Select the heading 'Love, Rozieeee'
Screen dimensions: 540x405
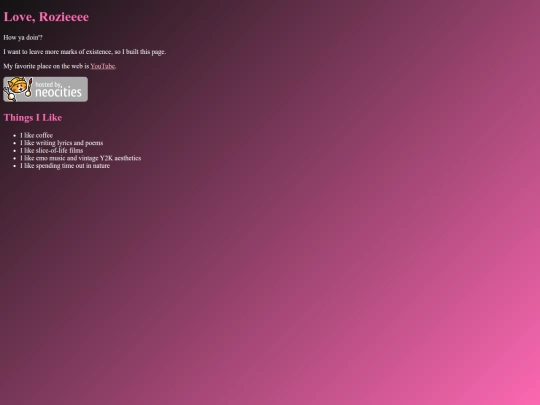click(46, 17)
